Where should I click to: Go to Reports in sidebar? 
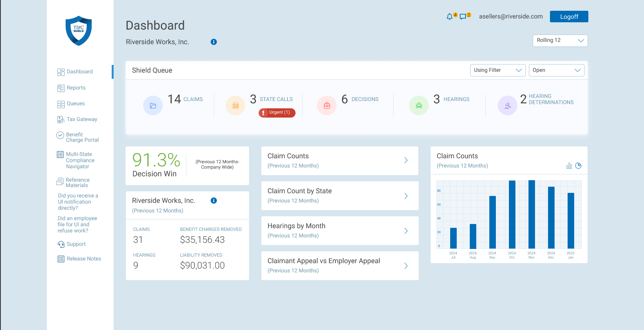pyautogui.click(x=76, y=88)
